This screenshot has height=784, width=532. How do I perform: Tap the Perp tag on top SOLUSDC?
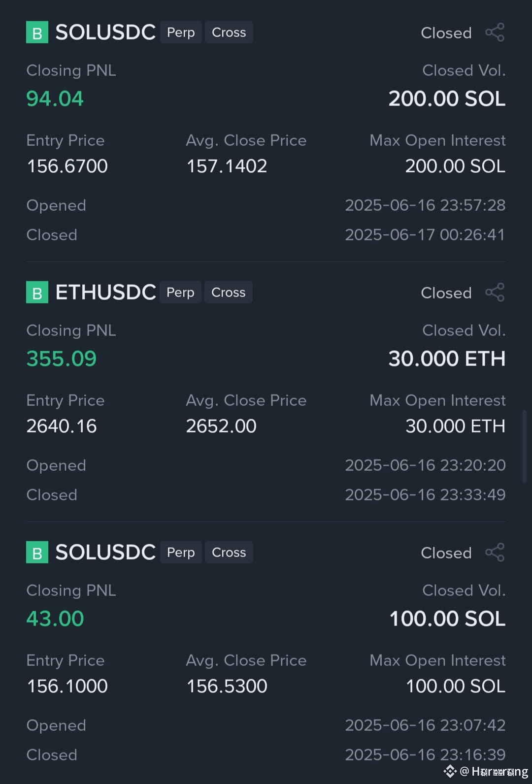pos(181,33)
